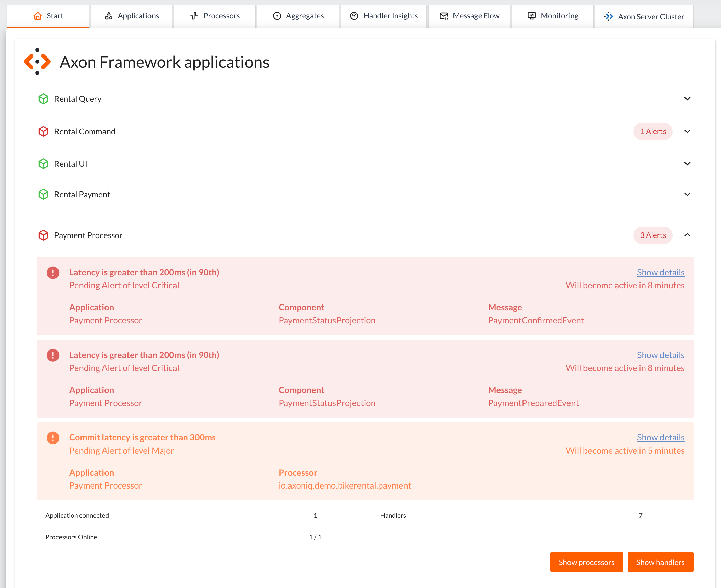Click the Aggregates tab circle icon
The height and width of the screenshot is (588, 721).
[x=277, y=16]
